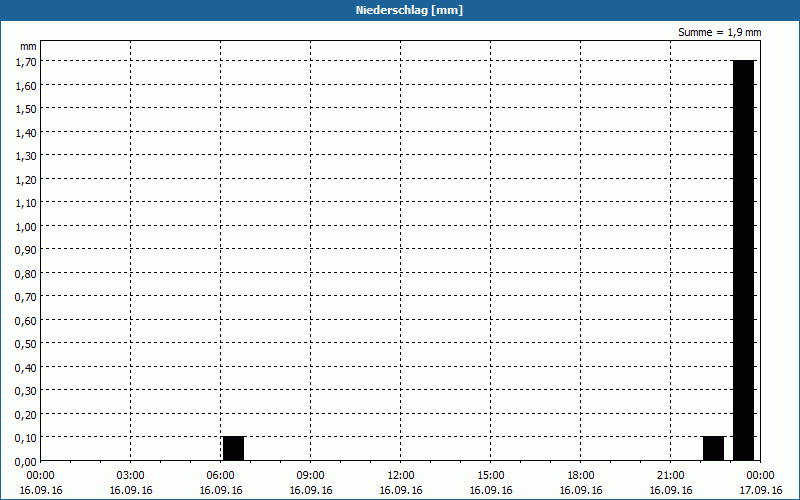The width and height of the screenshot is (800, 500).
Task: Select the 16.09.16 date under the first 00:00
Action: tap(41, 490)
